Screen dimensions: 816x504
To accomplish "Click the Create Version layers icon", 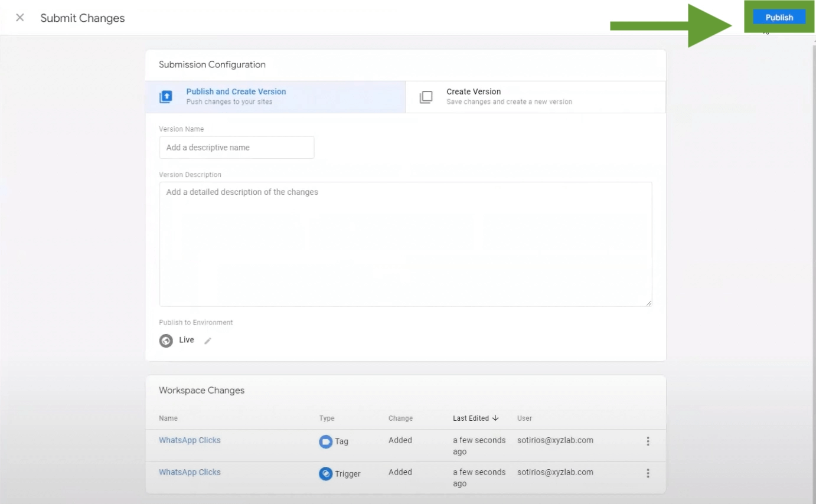I will (426, 97).
